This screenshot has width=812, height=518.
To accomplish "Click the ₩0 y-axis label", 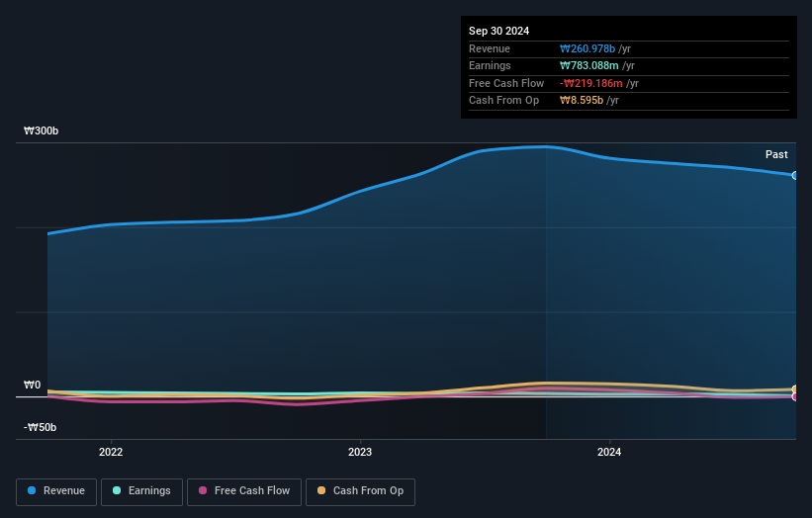I will point(32,385).
